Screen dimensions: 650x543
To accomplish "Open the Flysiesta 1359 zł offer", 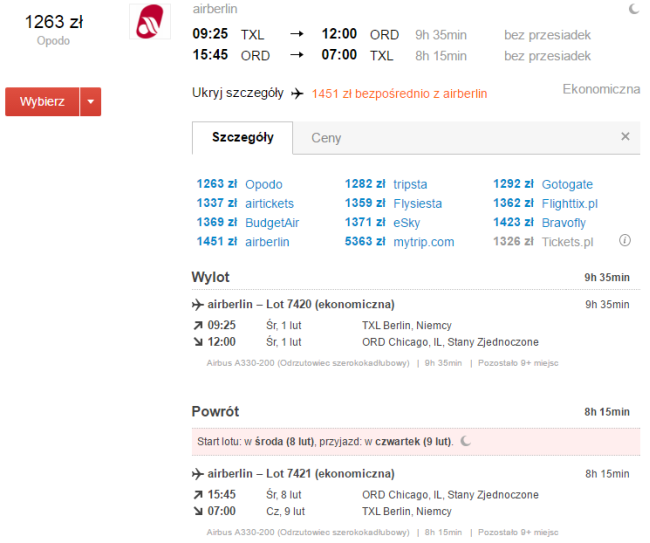I will [x=393, y=203].
